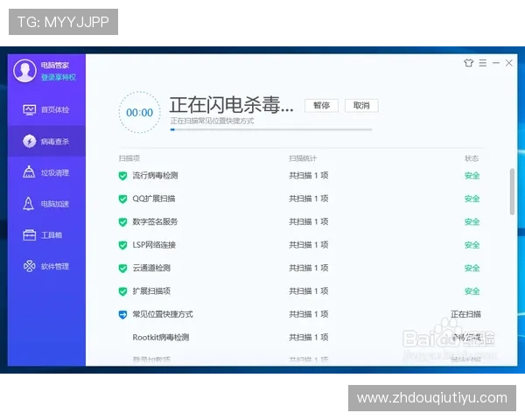The width and height of the screenshot is (525, 420).
Task: Open the 垃圾清理 tab
Action: 46,172
